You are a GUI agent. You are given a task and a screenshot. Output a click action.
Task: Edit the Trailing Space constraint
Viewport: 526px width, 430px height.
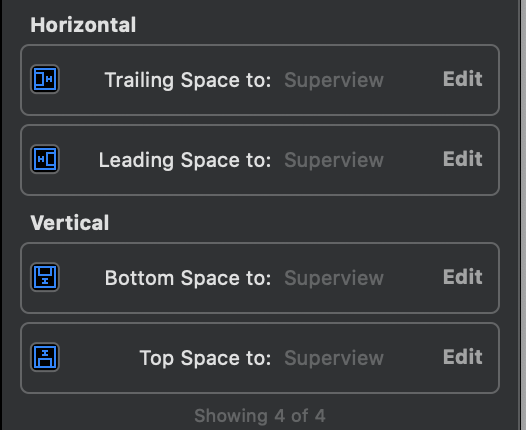point(463,79)
